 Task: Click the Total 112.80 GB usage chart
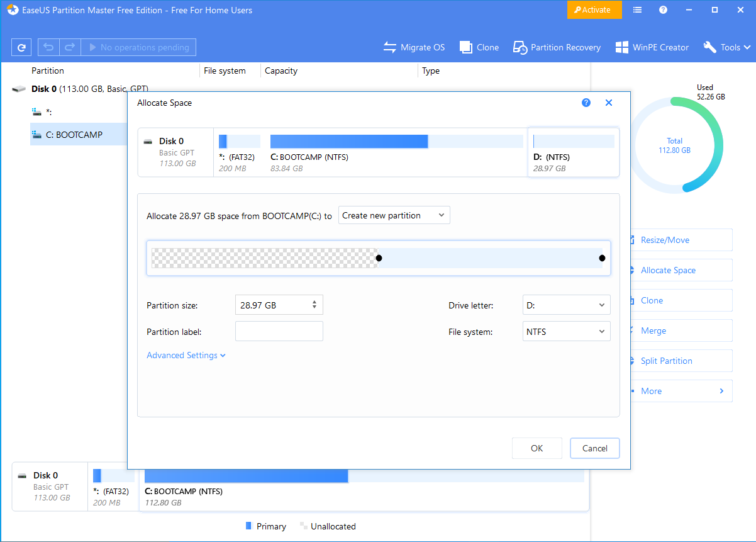(x=675, y=145)
